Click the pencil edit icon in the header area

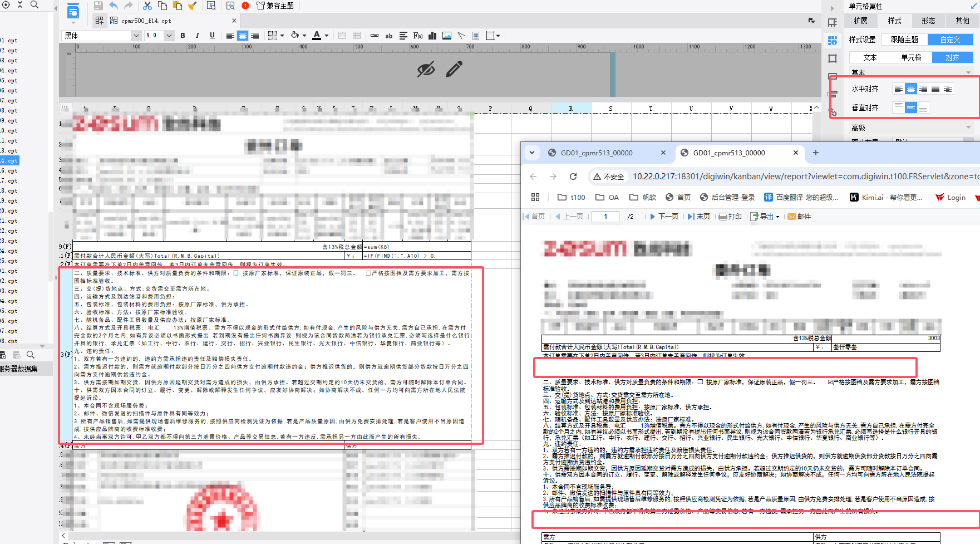tap(454, 70)
